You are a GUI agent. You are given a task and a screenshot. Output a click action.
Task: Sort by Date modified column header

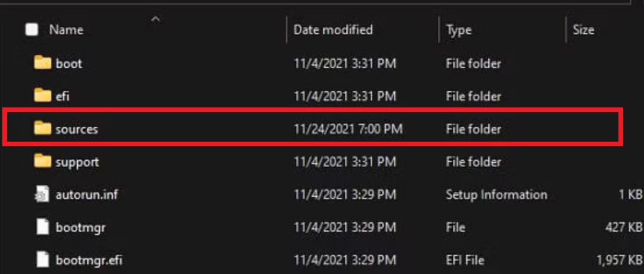coord(333,30)
